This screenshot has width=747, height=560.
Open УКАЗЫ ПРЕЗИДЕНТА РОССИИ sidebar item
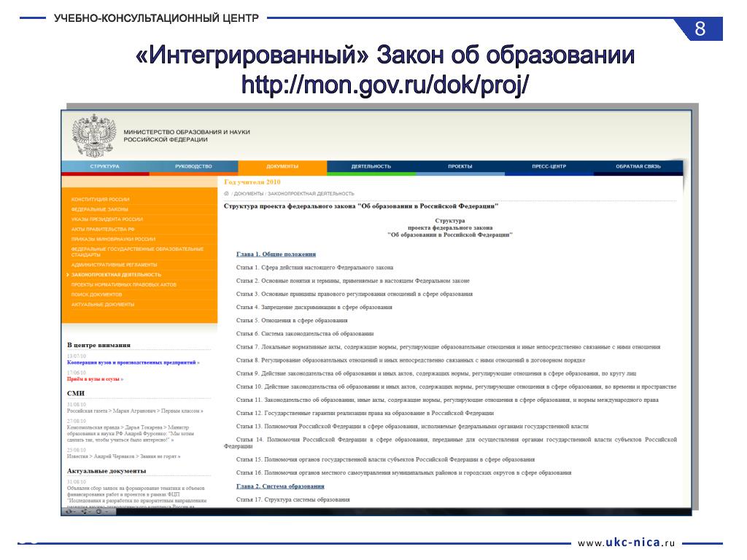[107, 219]
